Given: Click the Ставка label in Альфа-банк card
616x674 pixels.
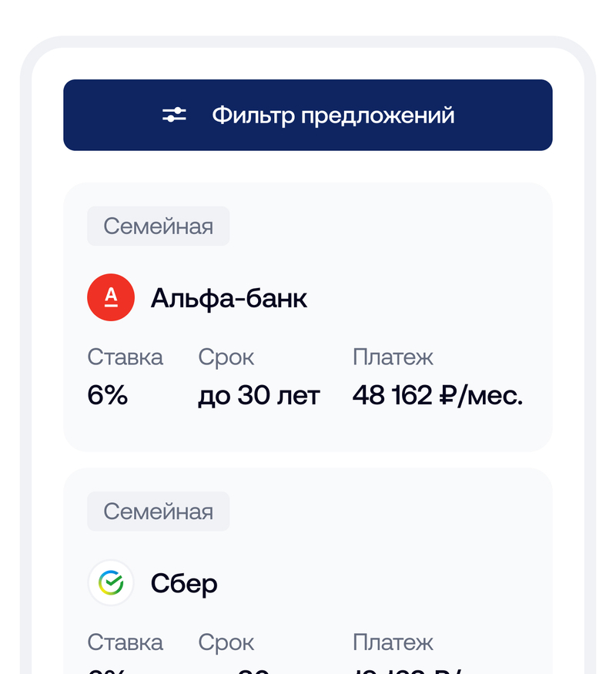Looking at the screenshot, I should pos(125,357).
